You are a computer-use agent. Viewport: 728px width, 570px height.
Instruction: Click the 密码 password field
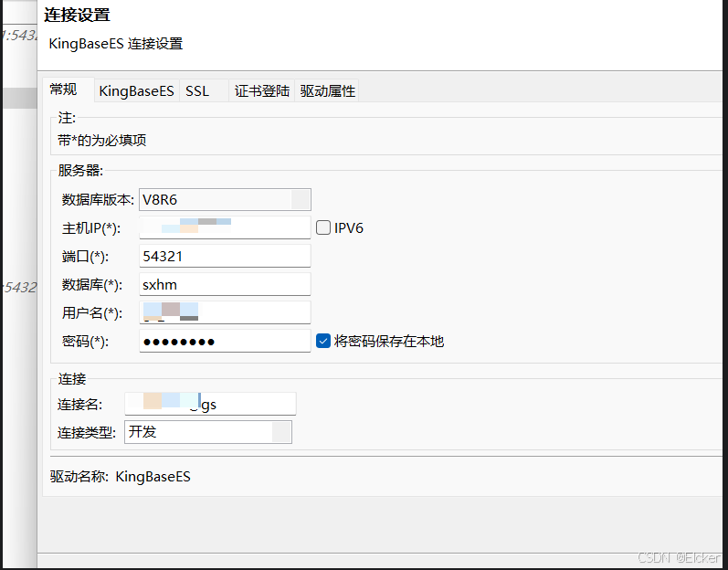225,341
